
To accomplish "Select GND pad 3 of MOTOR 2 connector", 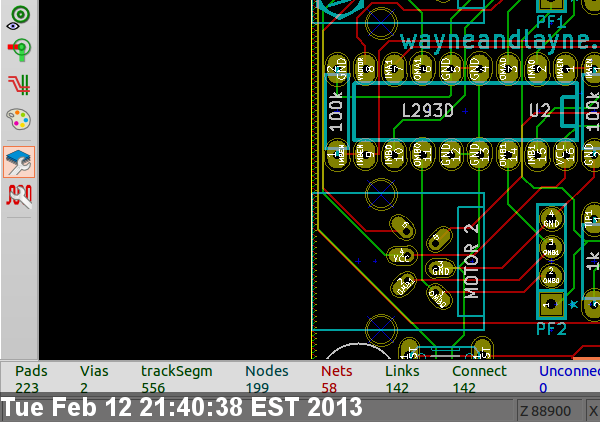I will tap(441, 269).
